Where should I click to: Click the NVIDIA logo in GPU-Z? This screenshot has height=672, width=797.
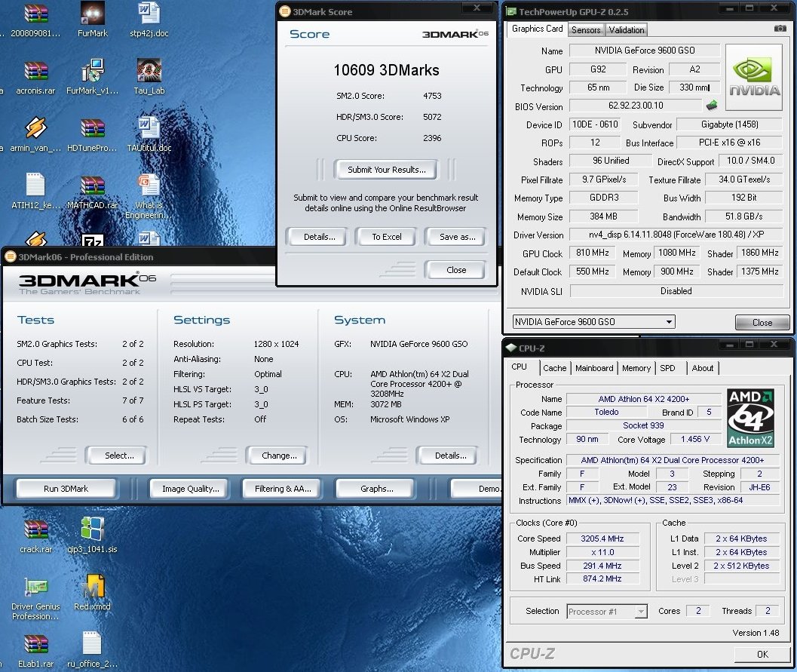754,77
